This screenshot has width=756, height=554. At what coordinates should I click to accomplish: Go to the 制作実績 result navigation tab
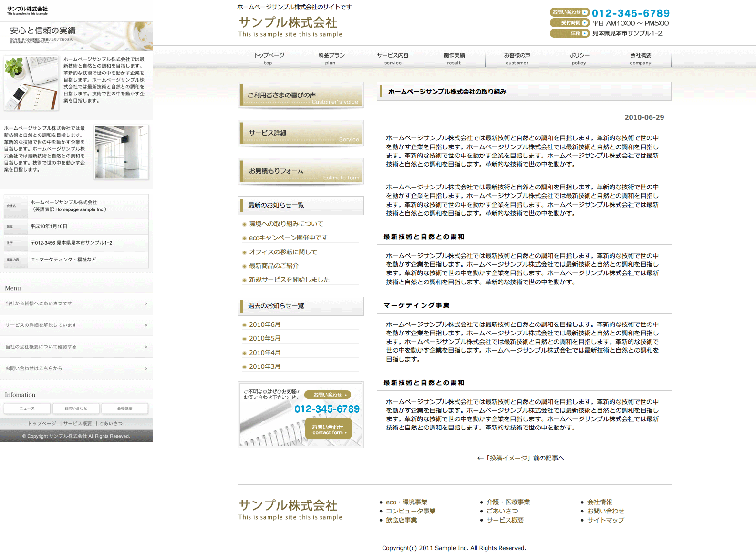pos(454,59)
